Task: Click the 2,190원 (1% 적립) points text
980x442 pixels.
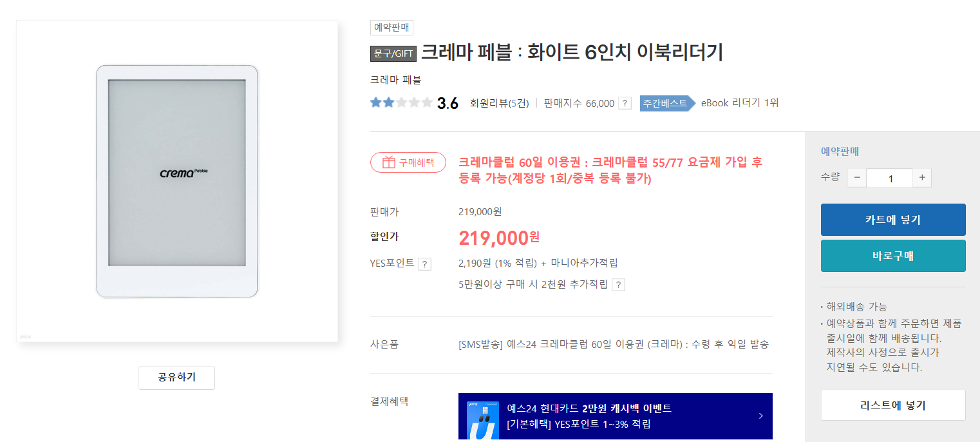Action: pos(498,263)
